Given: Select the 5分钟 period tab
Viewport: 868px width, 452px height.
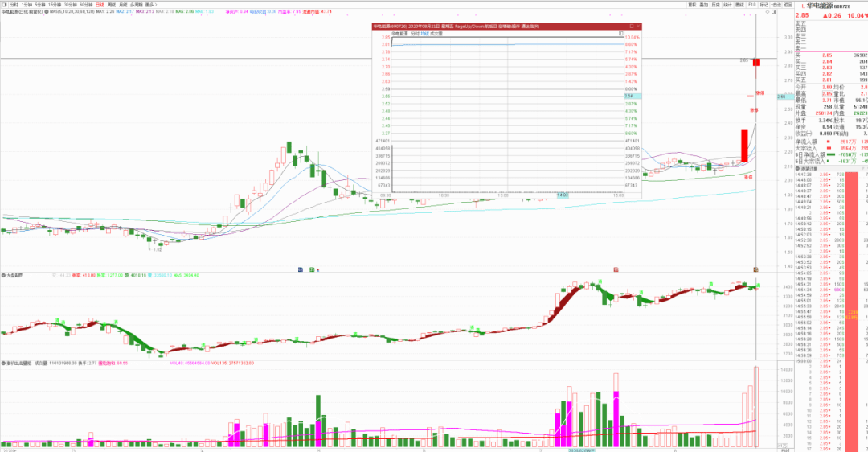Looking at the screenshot, I should (40, 5).
